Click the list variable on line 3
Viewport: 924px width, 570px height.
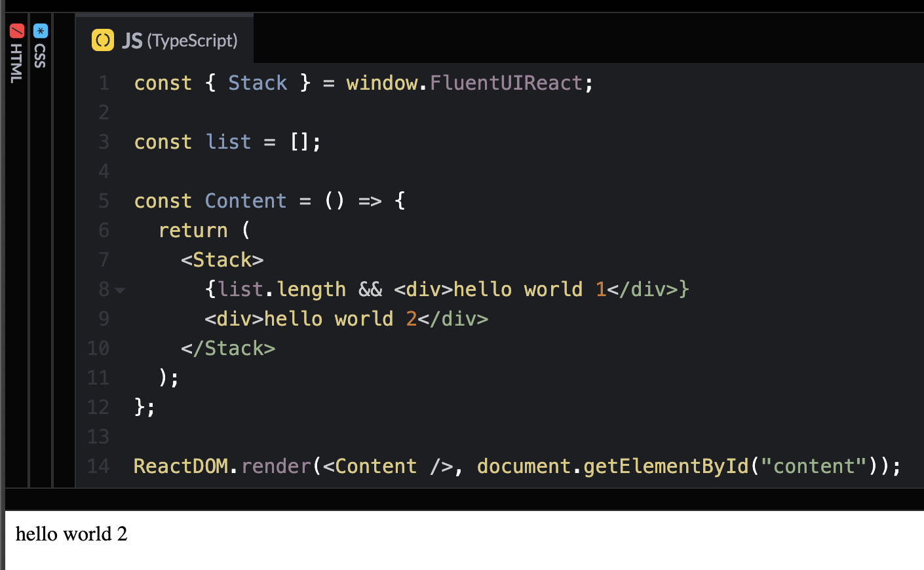(228, 142)
